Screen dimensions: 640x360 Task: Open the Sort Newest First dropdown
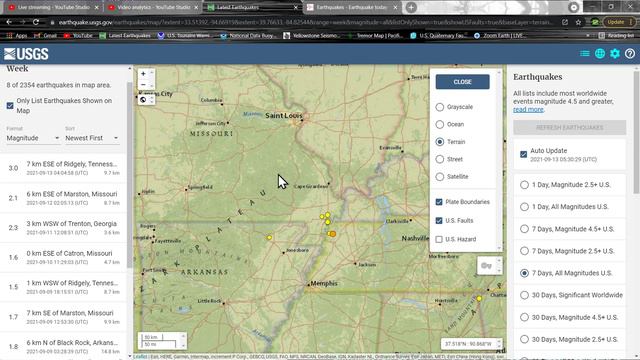coord(92,138)
